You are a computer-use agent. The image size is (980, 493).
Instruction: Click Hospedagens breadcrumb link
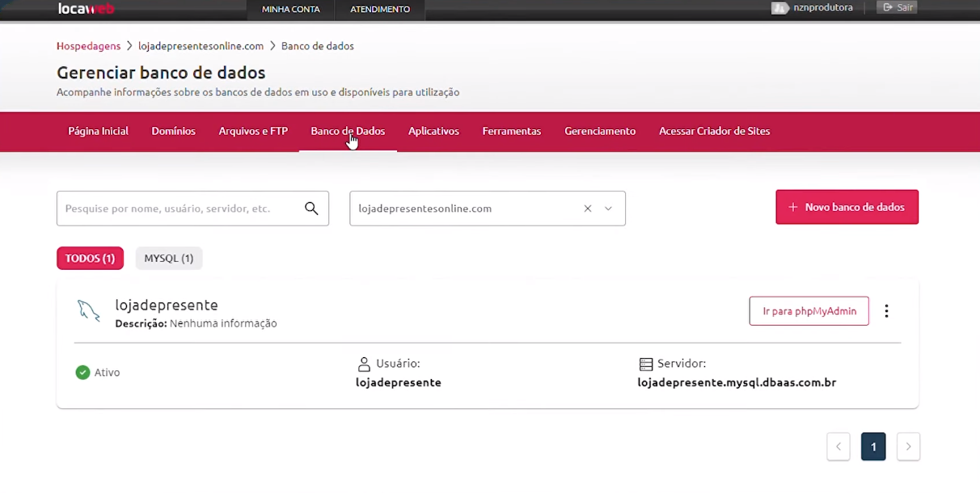pyautogui.click(x=88, y=46)
